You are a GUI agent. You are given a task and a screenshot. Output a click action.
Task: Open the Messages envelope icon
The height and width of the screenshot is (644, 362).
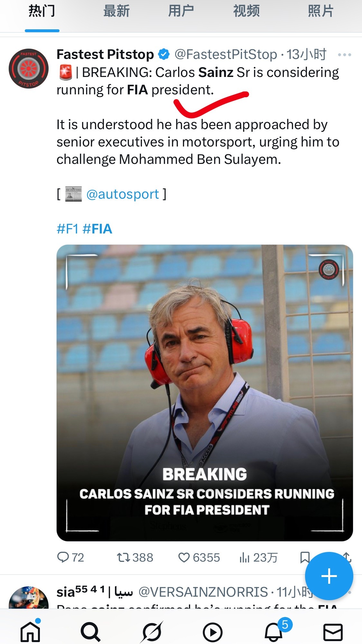coord(333,632)
